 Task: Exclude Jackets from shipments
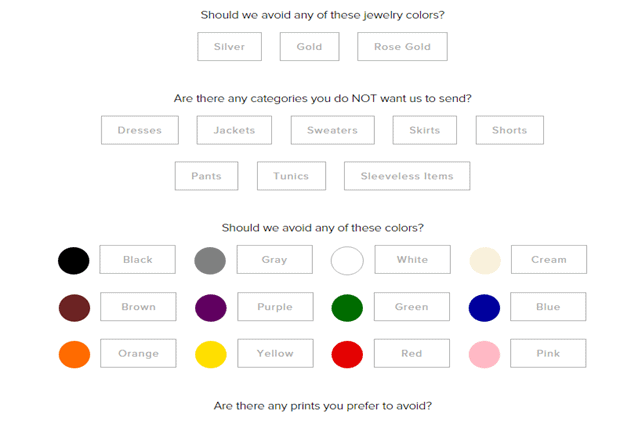click(234, 130)
